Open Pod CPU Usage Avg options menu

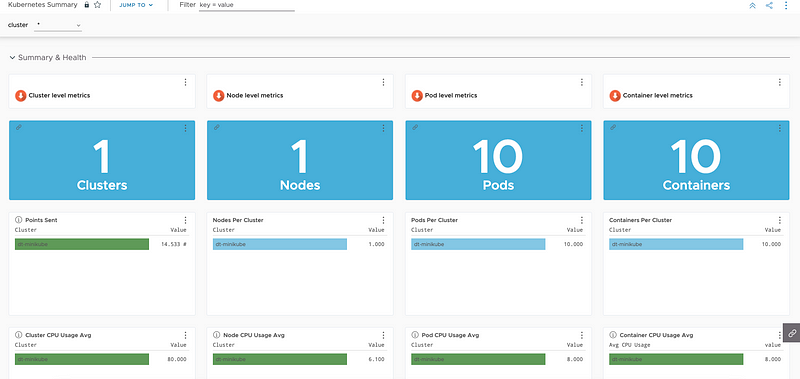click(x=582, y=336)
